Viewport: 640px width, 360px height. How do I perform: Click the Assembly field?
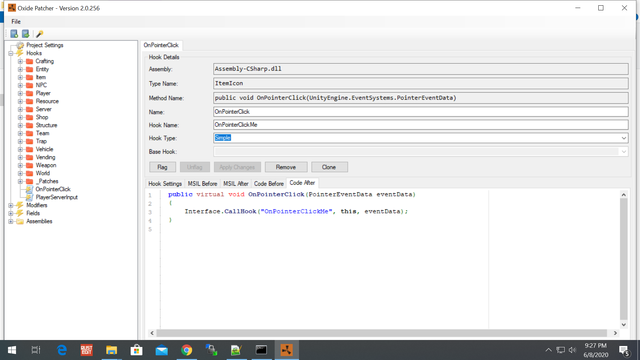point(420,69)
